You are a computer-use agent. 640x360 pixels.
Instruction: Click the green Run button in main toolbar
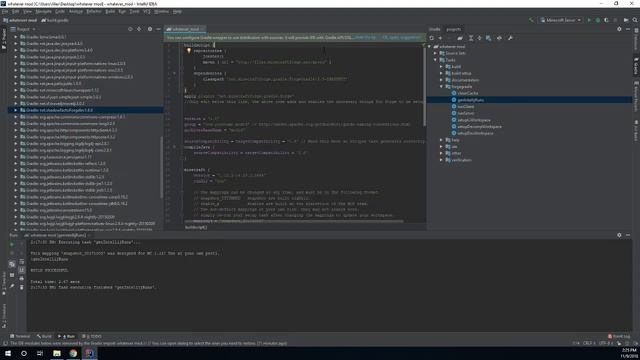tap(589, 20)
